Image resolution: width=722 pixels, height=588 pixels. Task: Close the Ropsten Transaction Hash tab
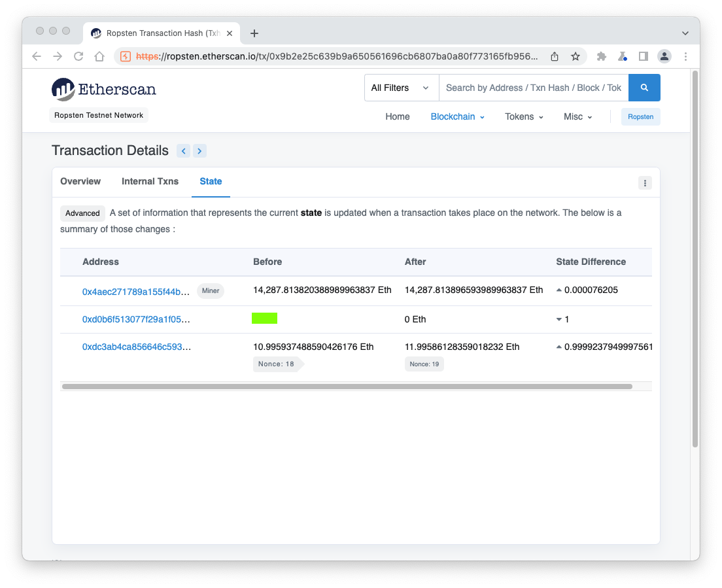pyautogui.click(x=230, y=33)
